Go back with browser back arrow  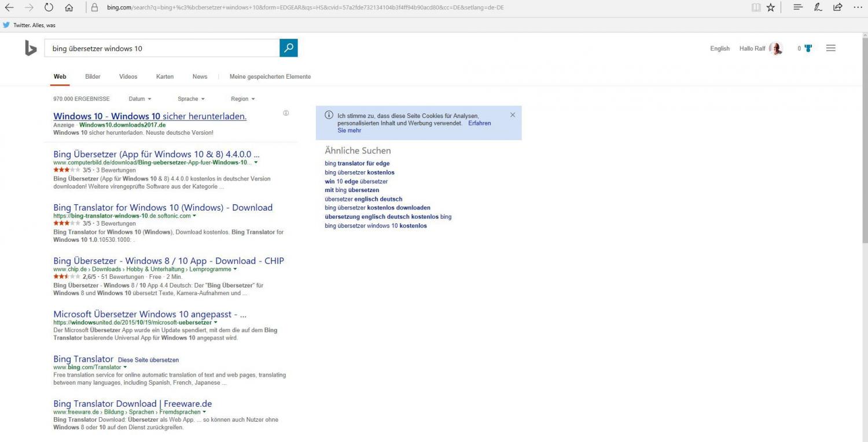[9, 8]
